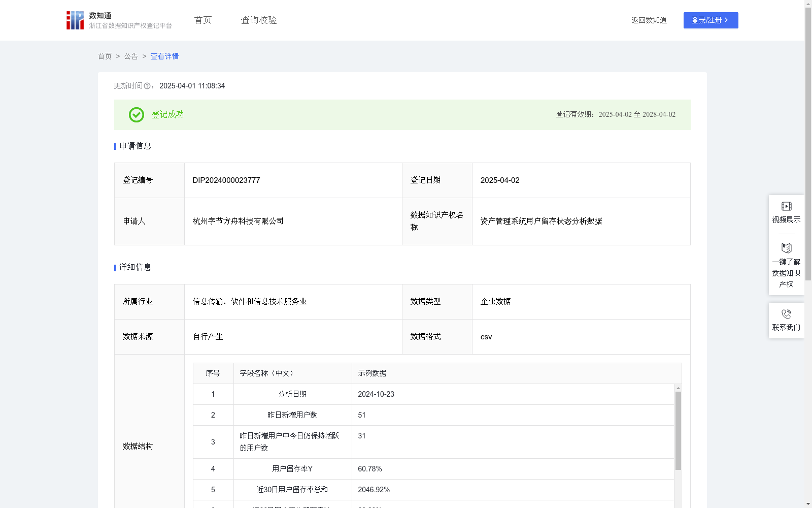Click the data table's inner scrollbar
The image size is (812, 508).
678,431
